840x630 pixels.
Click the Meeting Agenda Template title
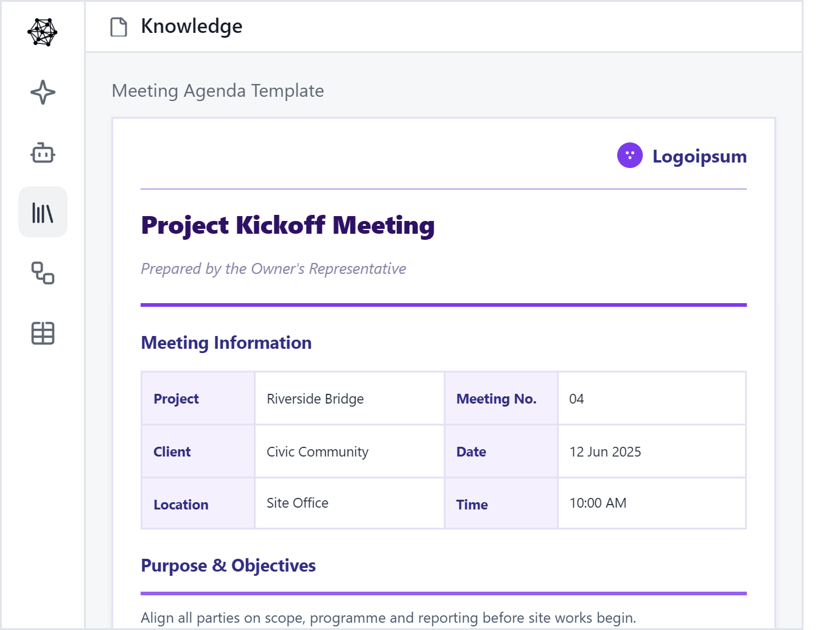pyautogui.click(x=218, y=91)
